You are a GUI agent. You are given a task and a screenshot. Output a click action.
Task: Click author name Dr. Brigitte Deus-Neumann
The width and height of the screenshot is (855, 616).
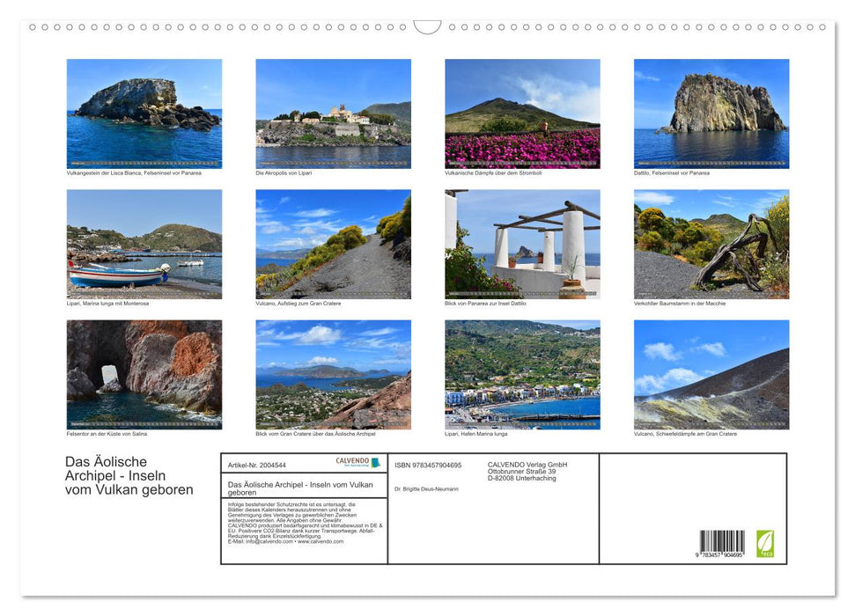(x=426, y=488)
